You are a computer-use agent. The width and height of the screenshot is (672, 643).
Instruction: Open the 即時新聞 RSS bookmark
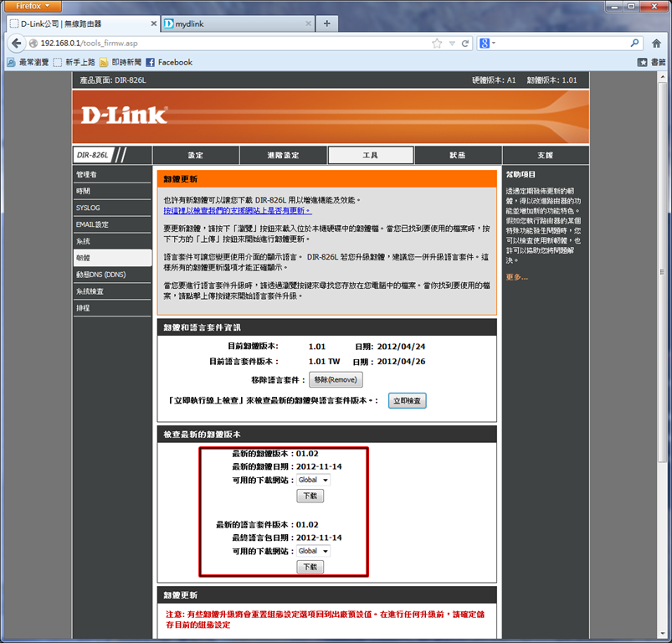pos(121,62)
